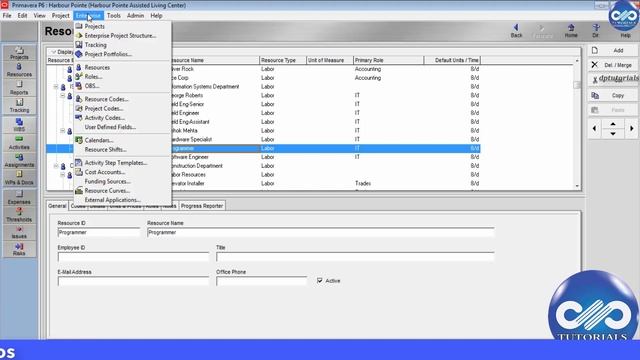
Task: Open the View menu
Action: point(40,16)
